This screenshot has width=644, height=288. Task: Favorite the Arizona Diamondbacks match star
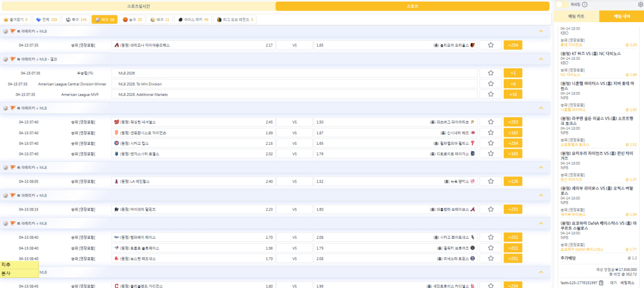(491, 45)
